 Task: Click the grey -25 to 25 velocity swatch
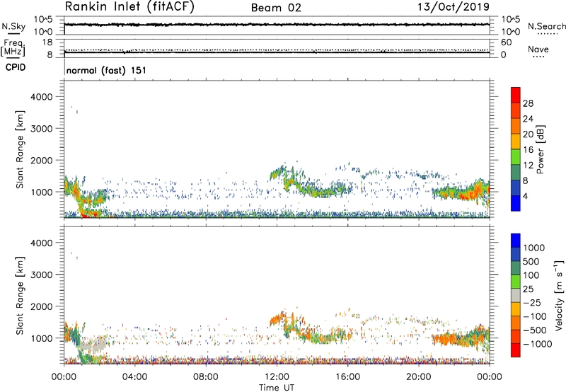[516, 295]
